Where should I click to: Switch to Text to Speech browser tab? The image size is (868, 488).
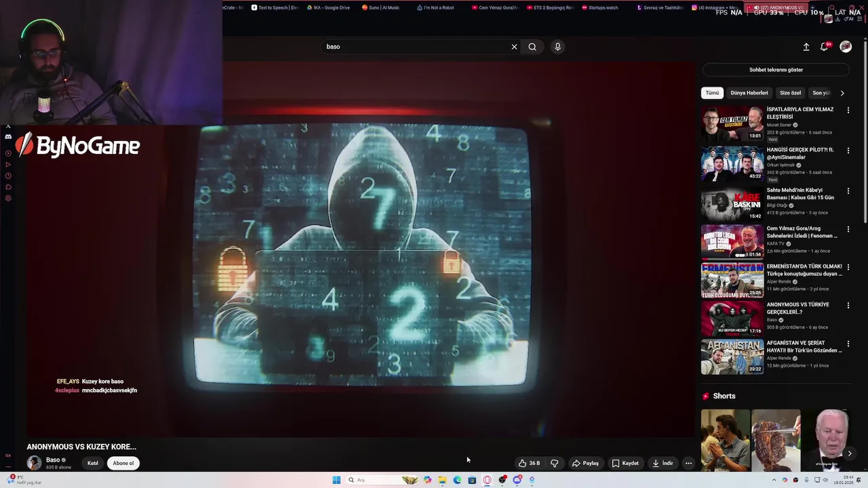coord(275,7)
